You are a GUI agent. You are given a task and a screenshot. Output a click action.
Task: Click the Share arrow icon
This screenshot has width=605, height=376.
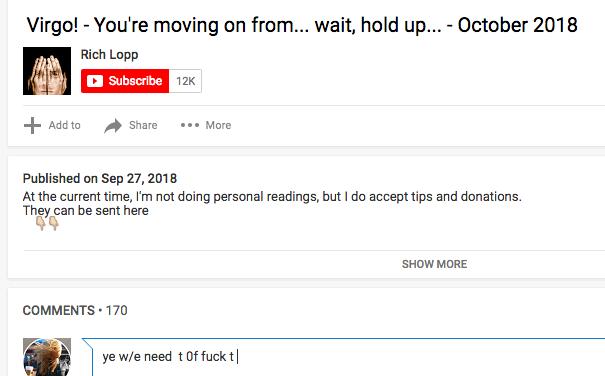(x=113, y=125)
